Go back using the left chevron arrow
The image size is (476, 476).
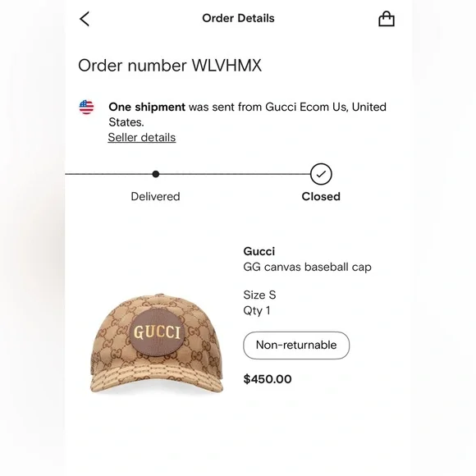[x=85, y=19]
